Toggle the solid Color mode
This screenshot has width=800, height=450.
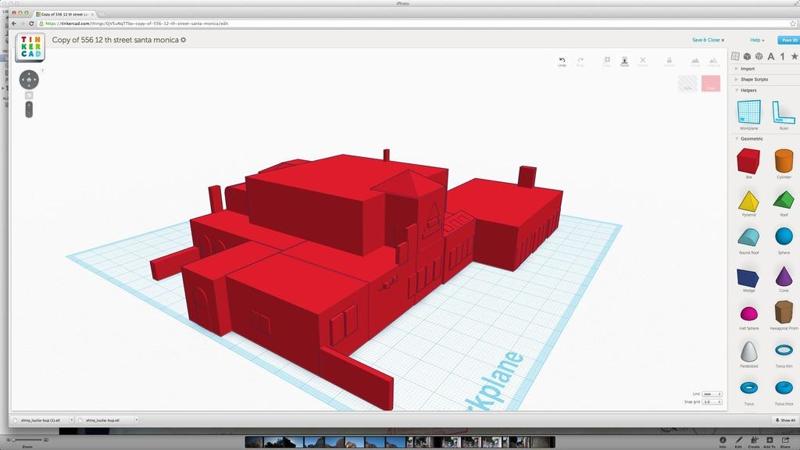pyautogui.click(x=711, y=85)
